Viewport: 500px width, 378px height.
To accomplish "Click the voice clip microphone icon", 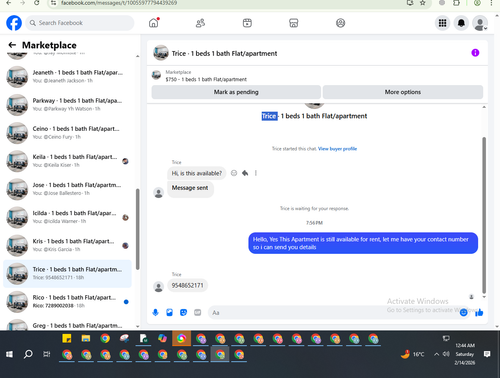I will [x=155, y=312].
